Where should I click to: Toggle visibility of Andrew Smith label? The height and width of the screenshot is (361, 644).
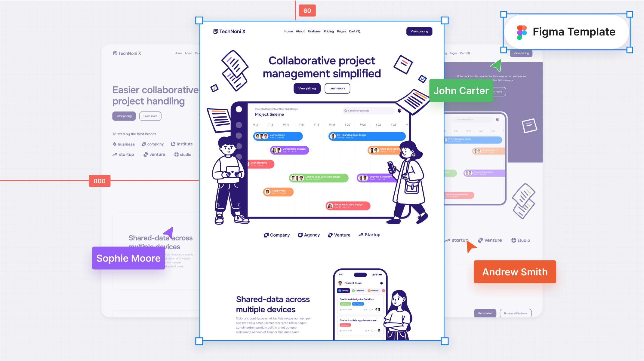(514, 272)
